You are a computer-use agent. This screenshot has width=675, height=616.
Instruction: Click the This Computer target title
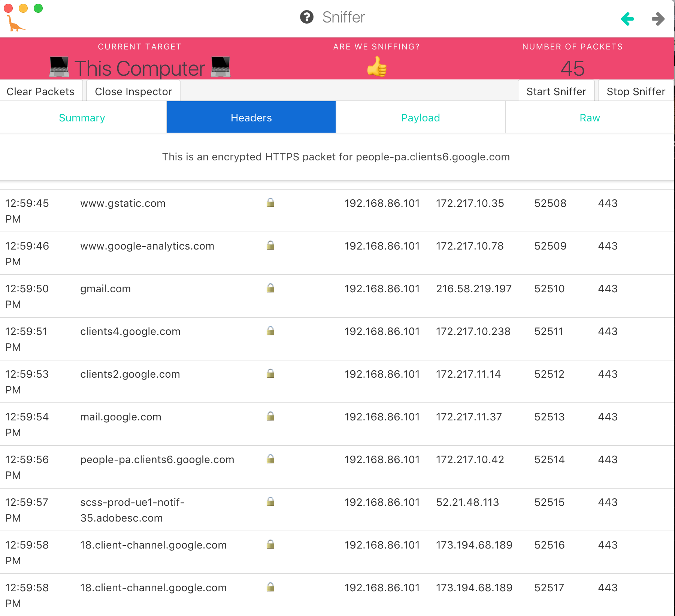tap(140, 69)
